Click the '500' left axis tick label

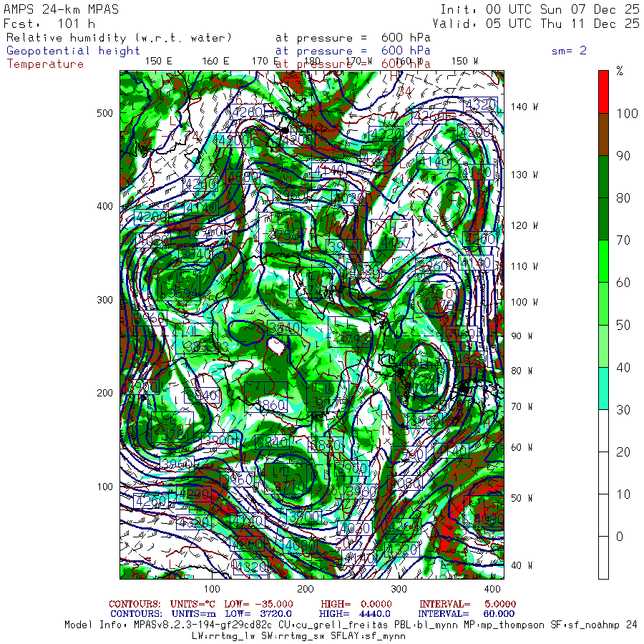coord(104,113)
